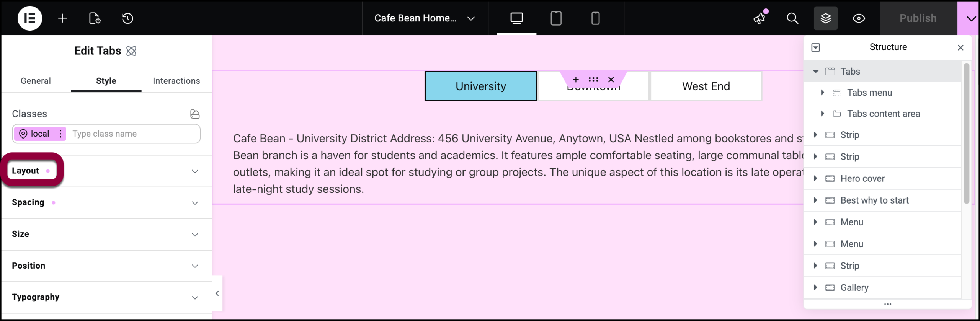Click the class manager icon beside Classes
This screenshot has height=321, width=980.
click(x=195, y=114)
